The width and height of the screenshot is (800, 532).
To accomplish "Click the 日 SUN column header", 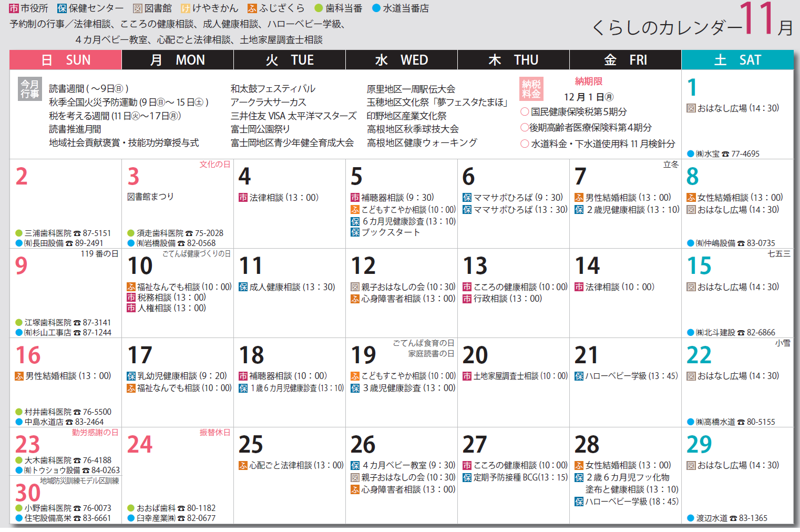I will (66, 60).
